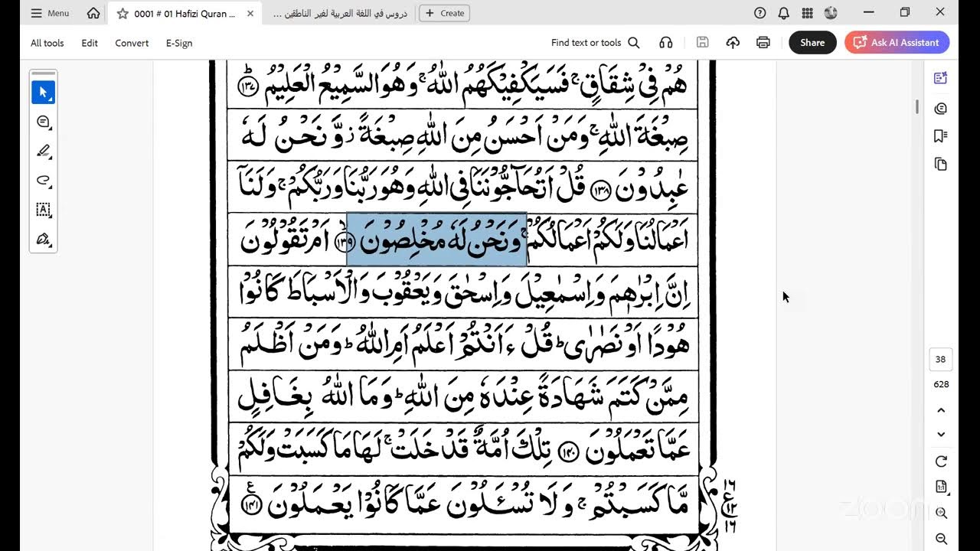Click the Create button
This screenshot has height=551, width=980.
click(445, 13)
